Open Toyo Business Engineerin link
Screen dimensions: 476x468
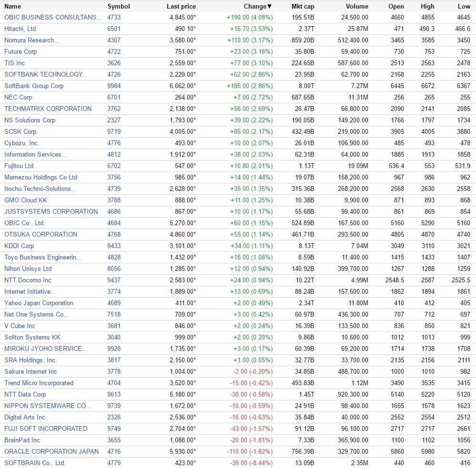(43, 257)
